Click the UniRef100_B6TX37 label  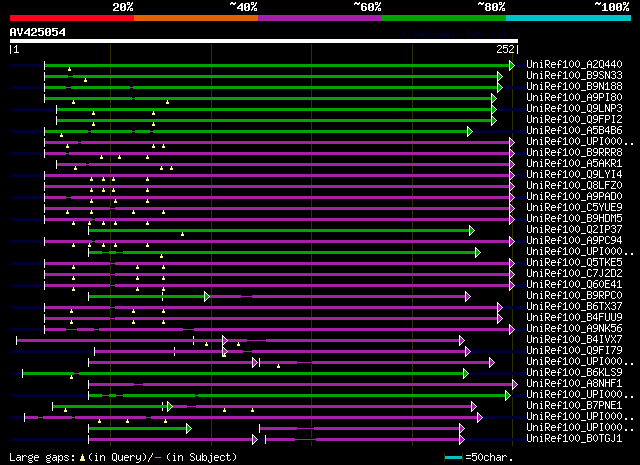574,306
